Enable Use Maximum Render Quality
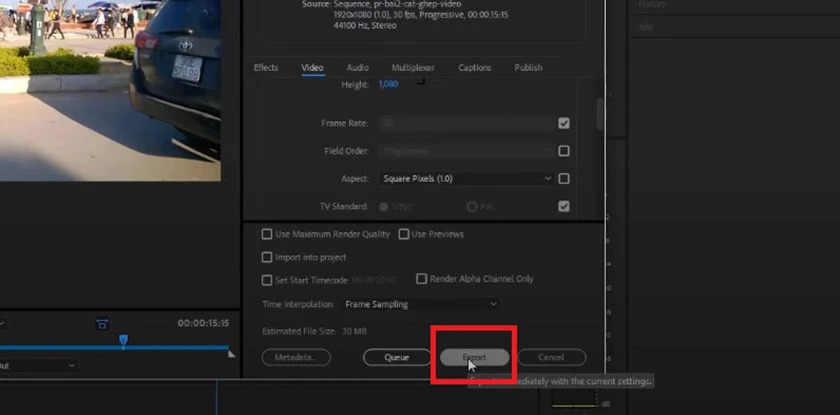Screen dimensions: 840x415 tap(267, 234)
